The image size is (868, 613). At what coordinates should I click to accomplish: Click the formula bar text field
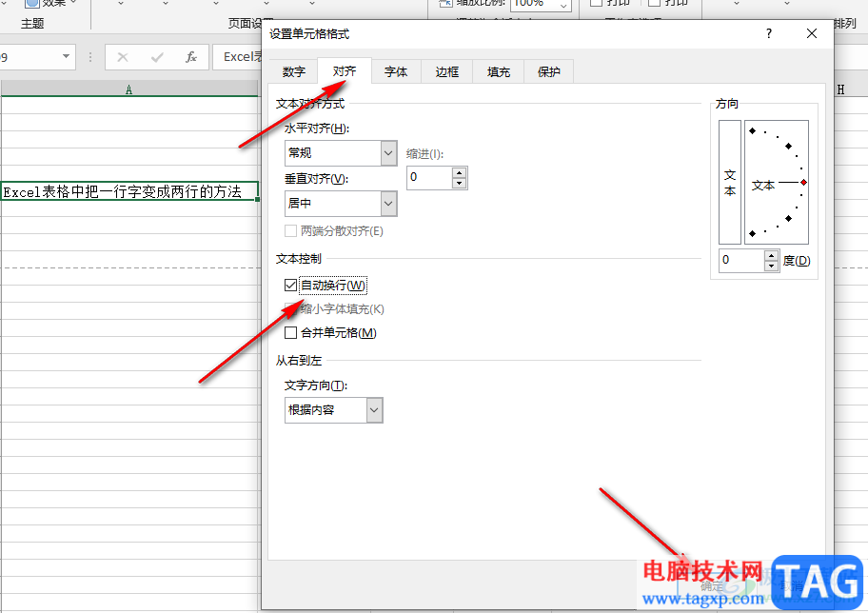click(x=238, y=57)
